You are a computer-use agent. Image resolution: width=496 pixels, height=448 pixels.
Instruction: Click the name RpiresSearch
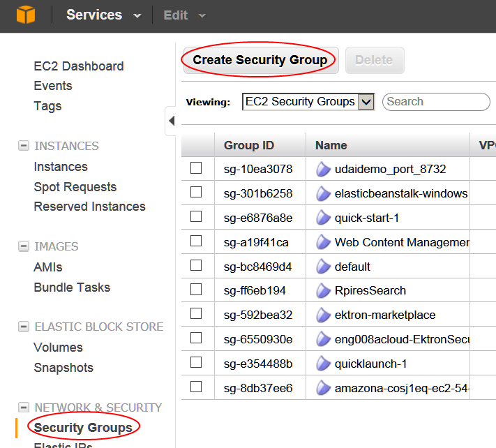[370, 291]
